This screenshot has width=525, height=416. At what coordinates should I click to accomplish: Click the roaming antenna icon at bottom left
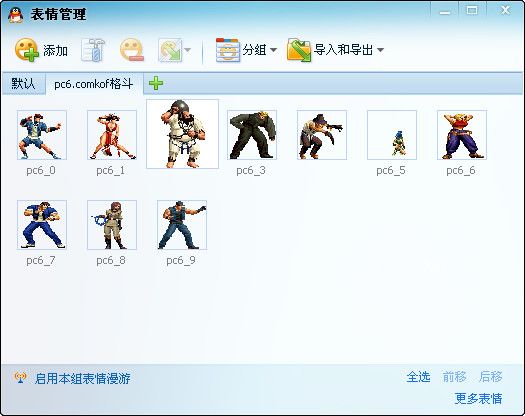pyautogui.click(x=20, y=378)
